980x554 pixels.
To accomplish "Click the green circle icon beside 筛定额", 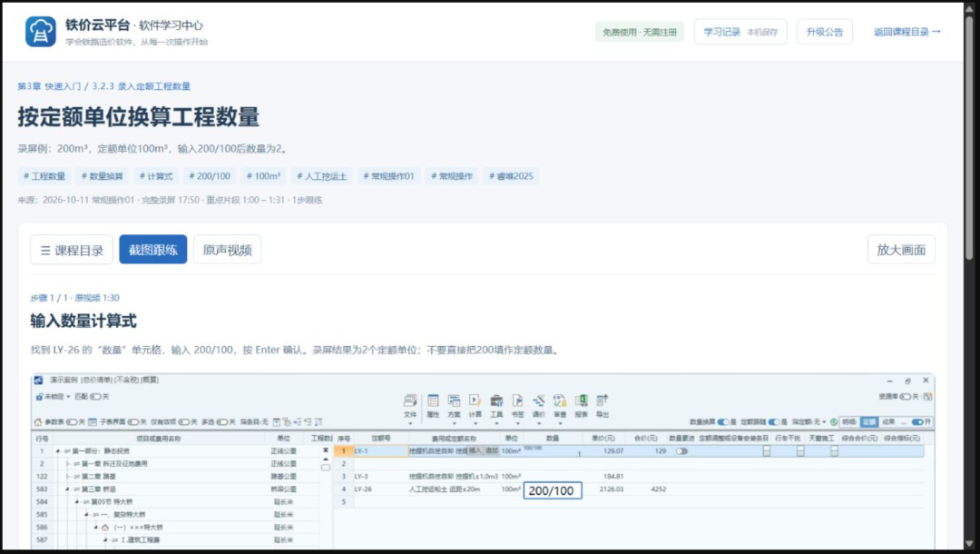I will coord(834,422).
